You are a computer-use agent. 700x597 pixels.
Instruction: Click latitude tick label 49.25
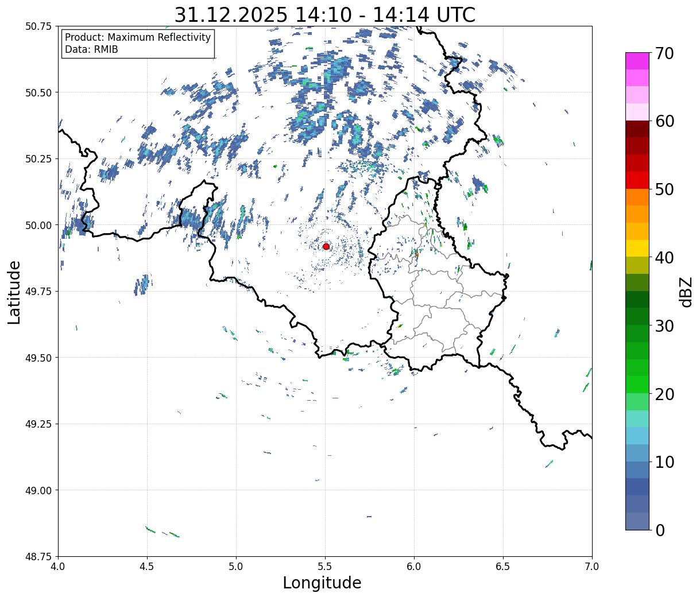tap(38, 424)
